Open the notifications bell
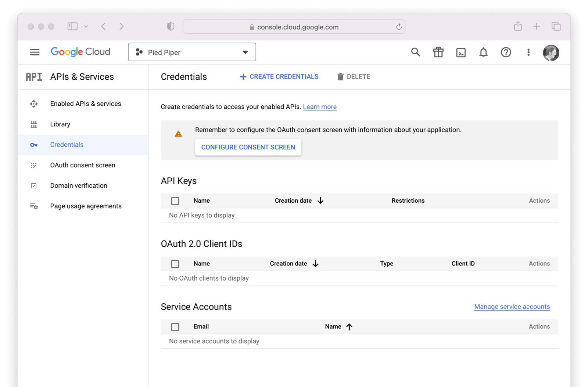The width and height of the screenshot is (588, 387). tap(483, 53)
